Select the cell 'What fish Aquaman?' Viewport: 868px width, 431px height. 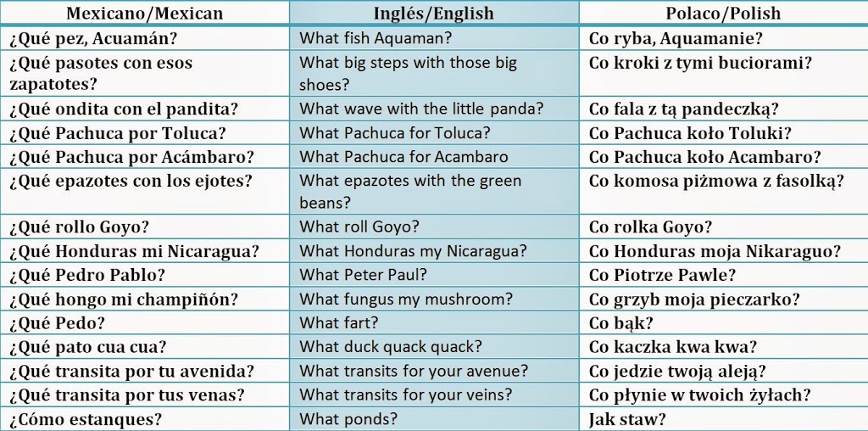[434, 39]
